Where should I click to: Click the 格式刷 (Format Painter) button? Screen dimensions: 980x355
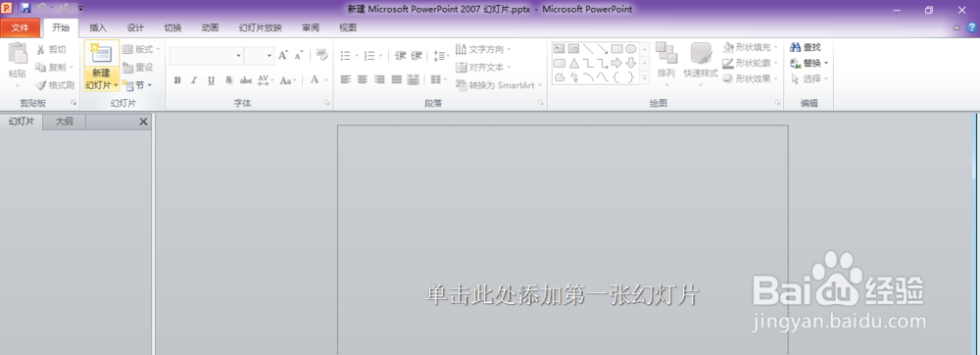click(55, 85)
